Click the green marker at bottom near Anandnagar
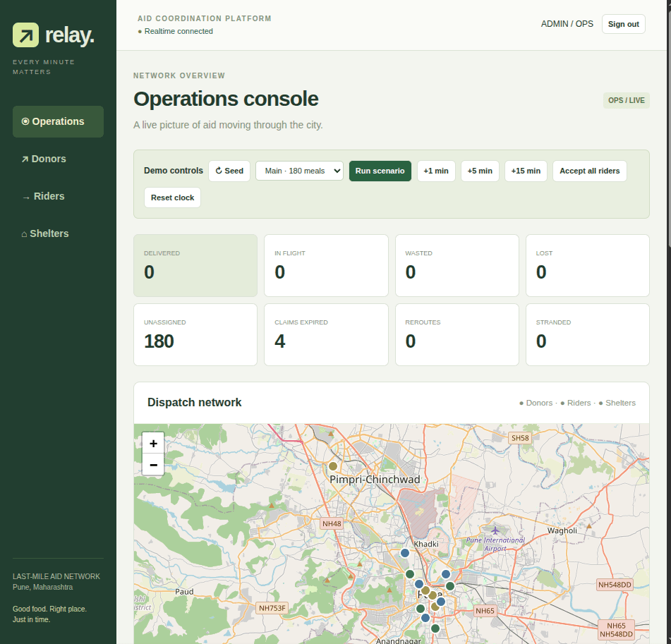 [x=435, y=628]
